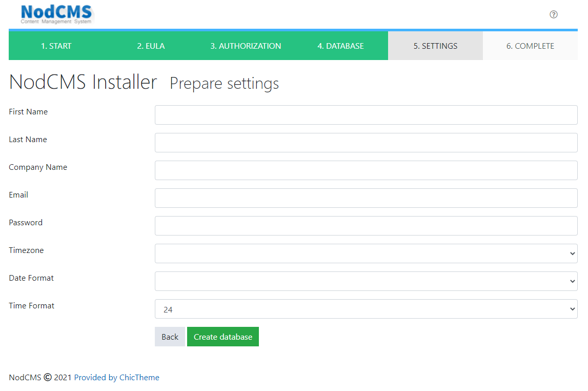
Task: Go to the 1. START step tab
Action: (x=56, y=46)
